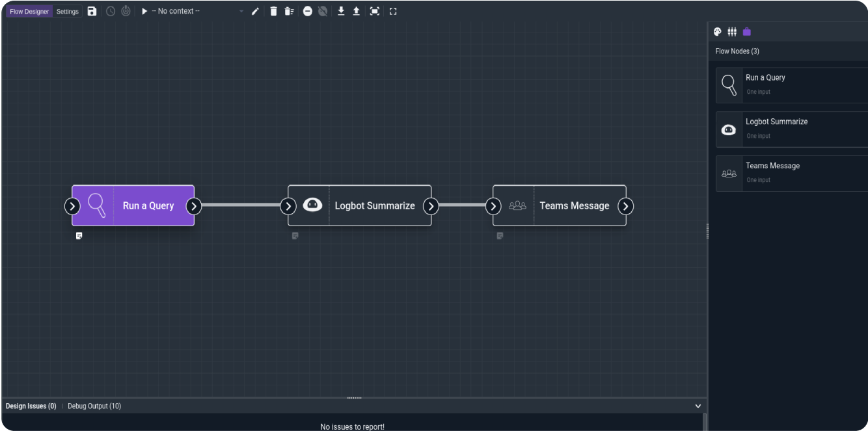Image resolution: width=868 pixels, height=431 pixels.
Task: Select the Logbot Summarize canvas node
Action: click(360, 205)
